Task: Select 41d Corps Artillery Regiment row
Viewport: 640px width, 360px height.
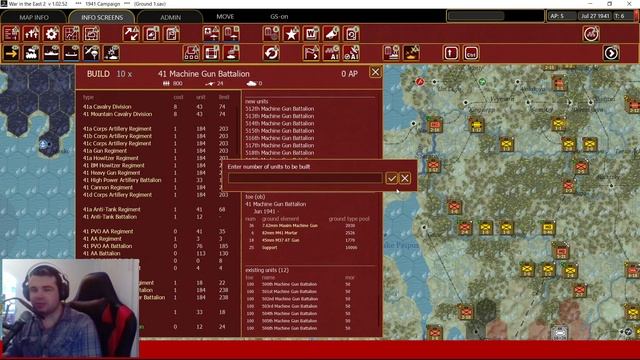Action: [157, 195]
